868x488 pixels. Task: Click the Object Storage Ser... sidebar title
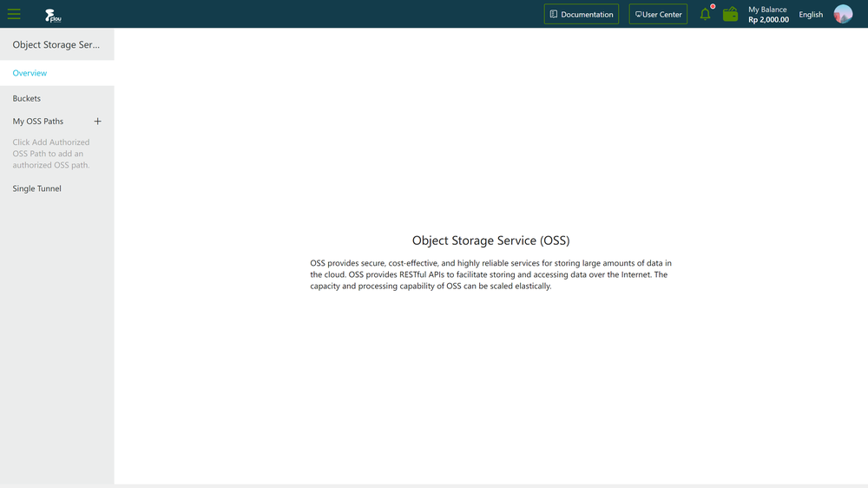(x=56, y=44)
